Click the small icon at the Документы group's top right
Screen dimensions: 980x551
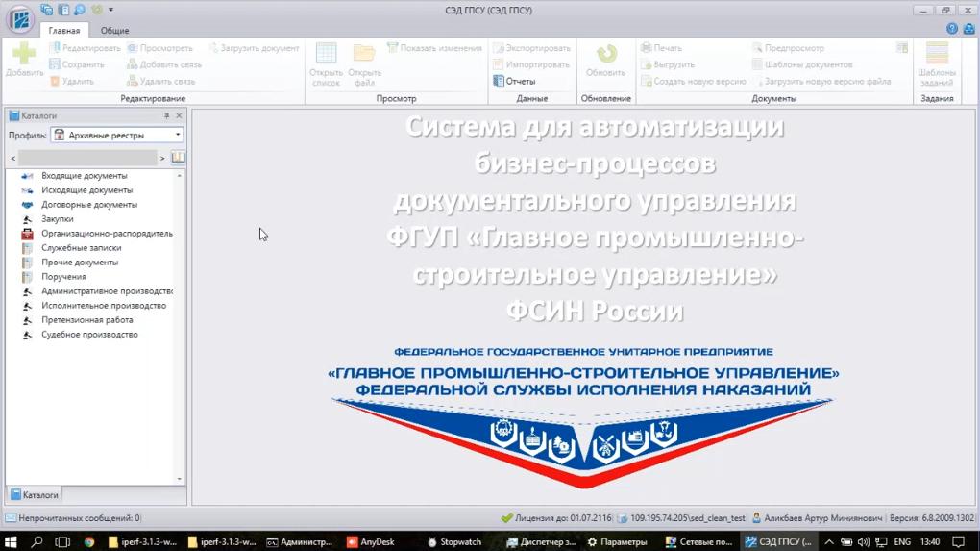pos(902,48)
